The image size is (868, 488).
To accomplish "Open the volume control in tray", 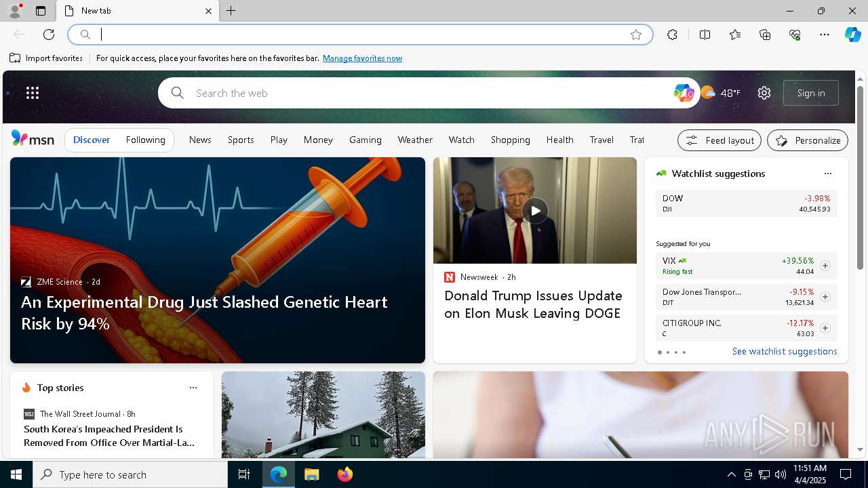I will 781,474.
